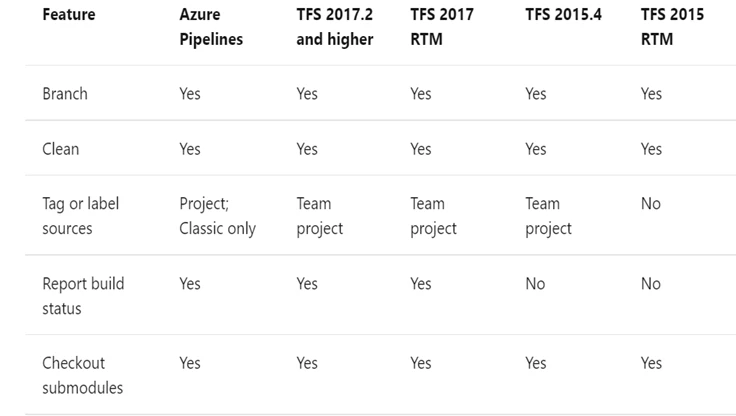
Task: Click the Branch row label
Action: pos(65,93)
